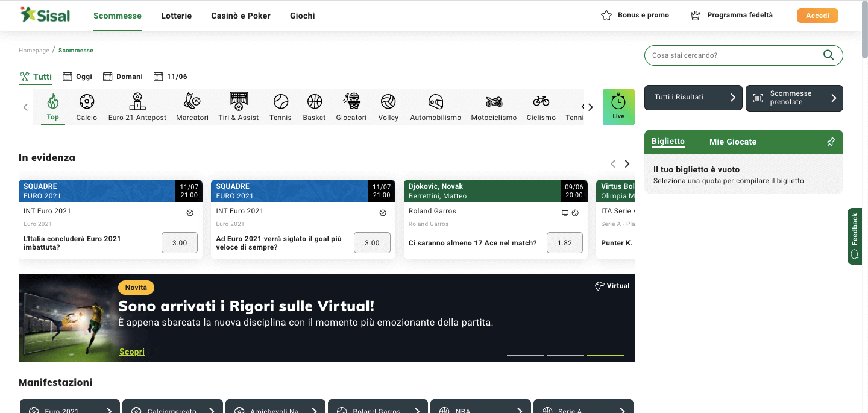This screenshot has height=413, width=868.
Task: Select the Calcio sport icon
Action: pyautogui.click(x=87, y=107)
